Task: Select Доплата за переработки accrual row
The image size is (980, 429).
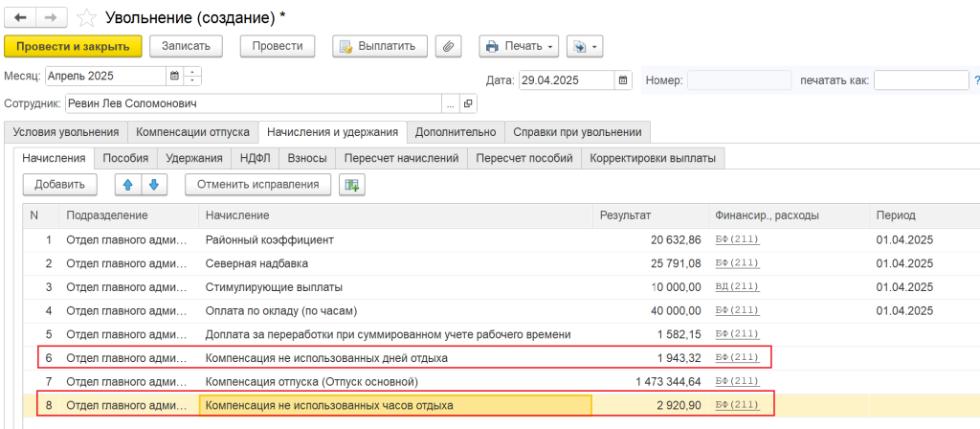Action: tap(501, 334)
